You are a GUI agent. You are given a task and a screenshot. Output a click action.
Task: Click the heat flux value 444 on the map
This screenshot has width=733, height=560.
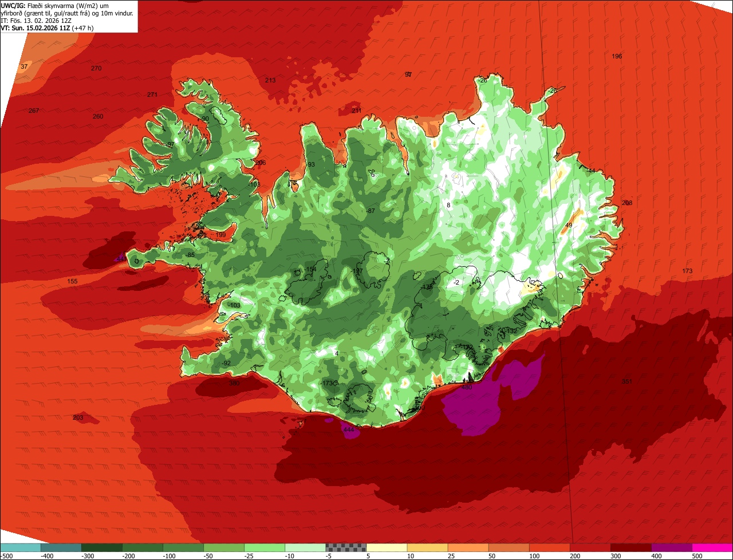coord(348,429)
